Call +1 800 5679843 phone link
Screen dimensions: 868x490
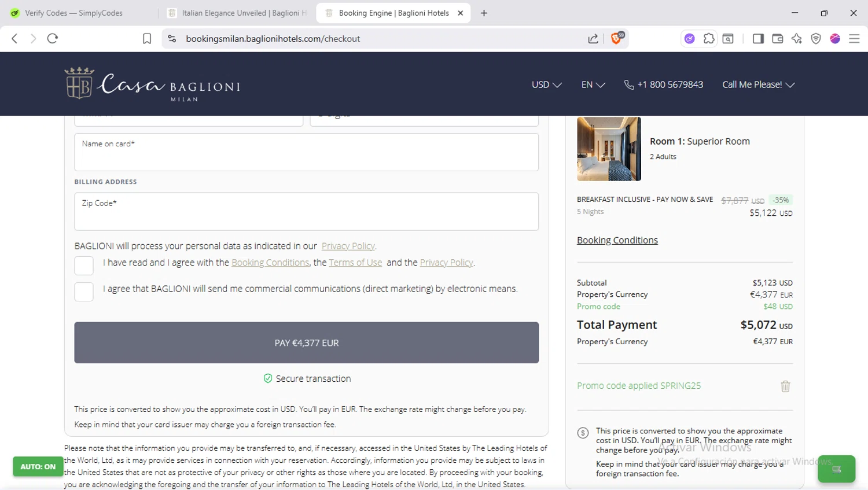coord(670,84)
